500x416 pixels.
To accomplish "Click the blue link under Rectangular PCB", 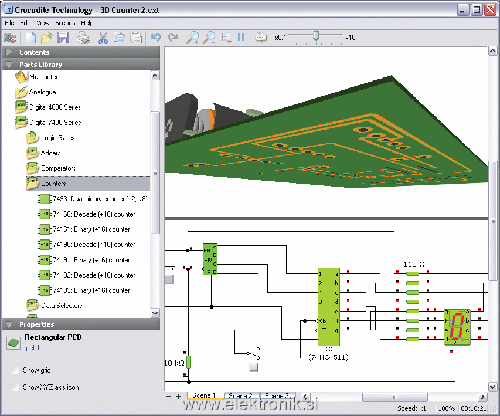I will (33, 348).
